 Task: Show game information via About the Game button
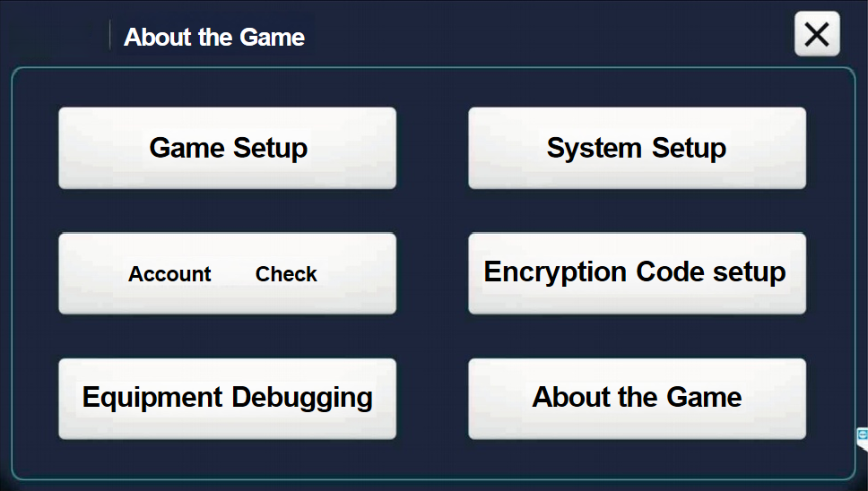tap(638, 399)
